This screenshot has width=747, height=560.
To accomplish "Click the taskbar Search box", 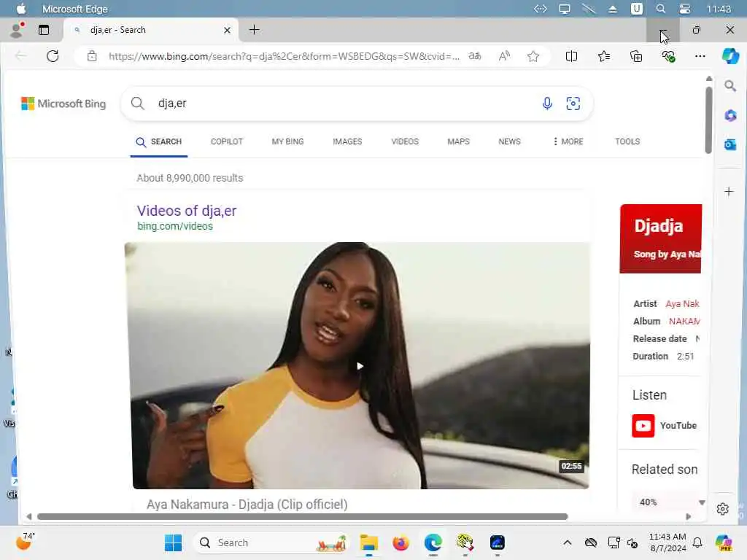I will pos(270,542).
